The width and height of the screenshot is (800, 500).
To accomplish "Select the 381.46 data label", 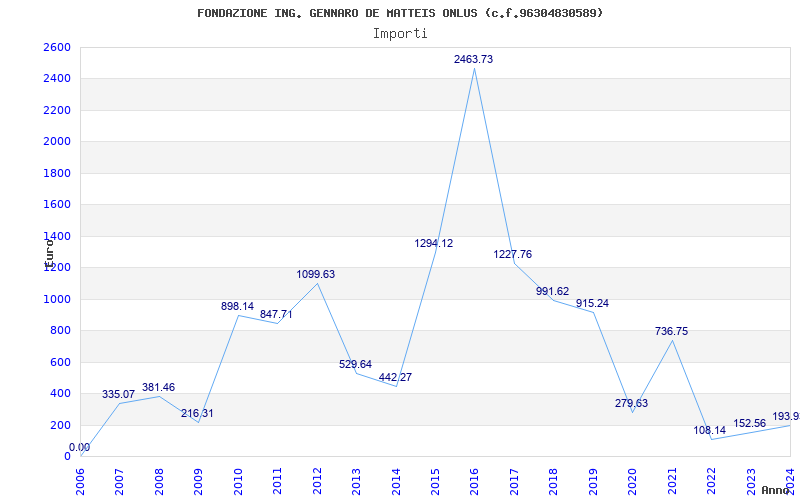I will click(159, 387).
